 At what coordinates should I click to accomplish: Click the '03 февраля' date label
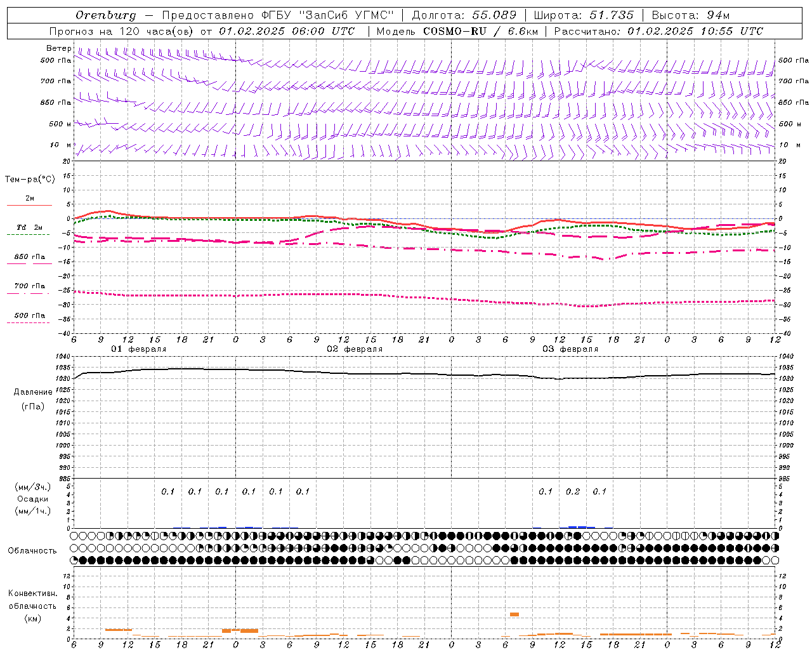[x=570, y=349]
